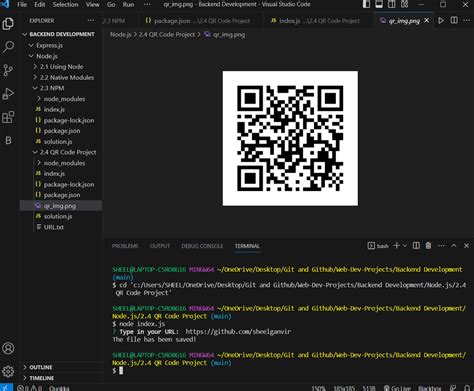Toggle primary sidebar layout icon

point(366,4)
